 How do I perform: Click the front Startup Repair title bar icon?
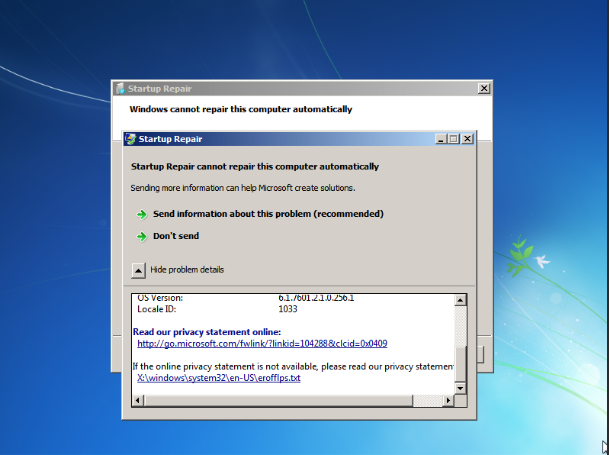(131, 139)
